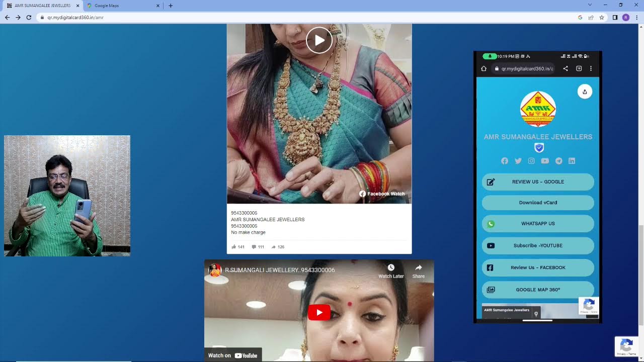Click the Facebook Watch logo on video
This screenshot has height=362, width=644.
coord(382,194)
